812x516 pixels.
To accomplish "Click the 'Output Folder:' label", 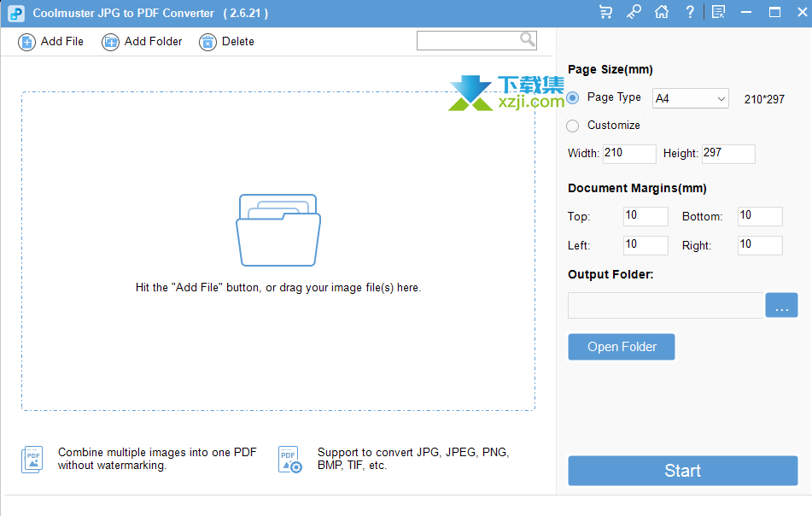I will tap(610, 274).
